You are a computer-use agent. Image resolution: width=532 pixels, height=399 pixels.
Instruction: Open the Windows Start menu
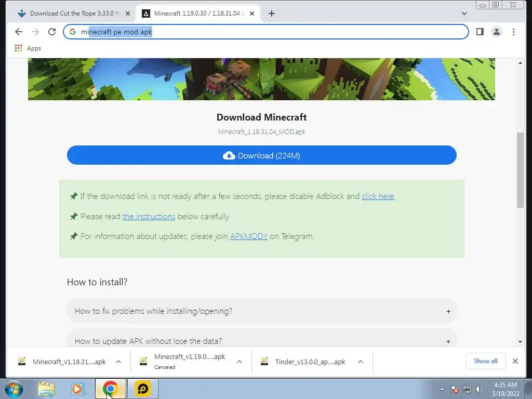14,389
